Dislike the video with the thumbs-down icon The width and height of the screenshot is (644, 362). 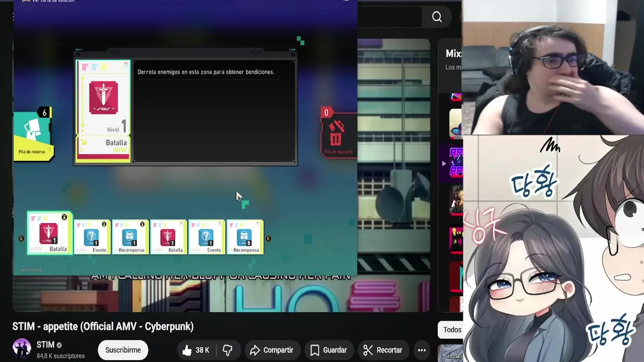coord(227,350)
